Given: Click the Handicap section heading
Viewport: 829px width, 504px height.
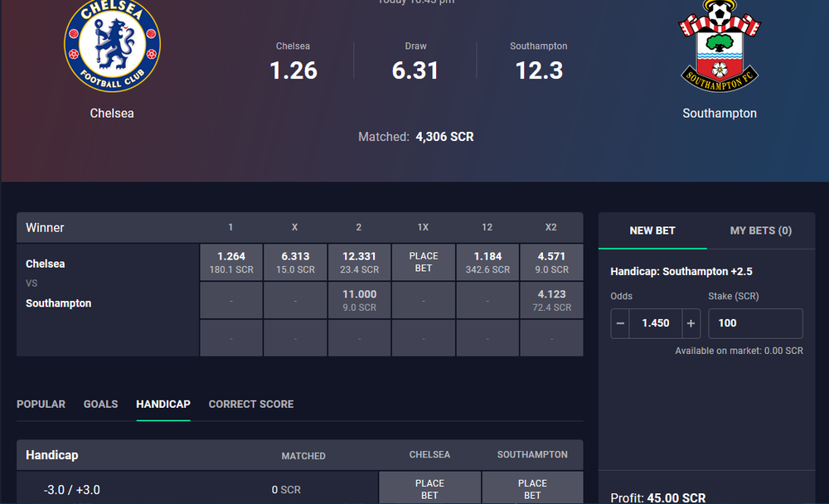Looking at the screenshot, I should [51, 455].
